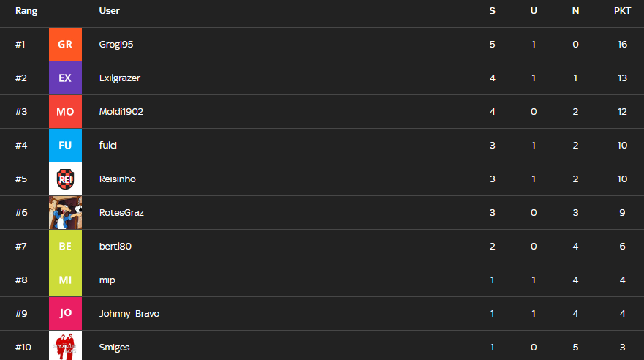This screenshot has width=644, height=360.
Task: Click the N losses column header
Action: tap(575, 11)
